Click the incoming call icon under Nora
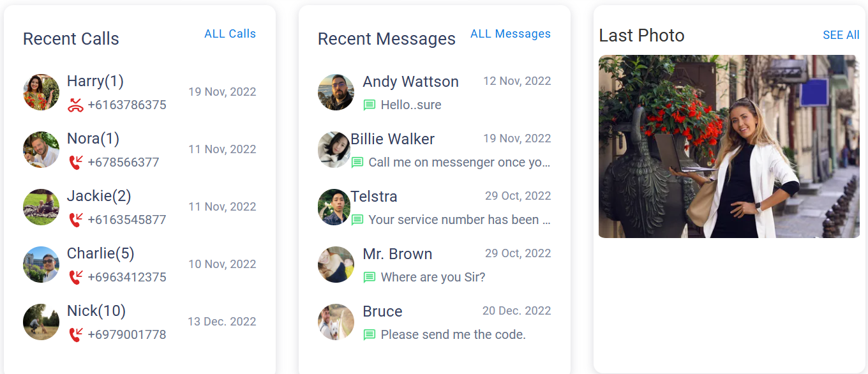 [x=76, y=162]
